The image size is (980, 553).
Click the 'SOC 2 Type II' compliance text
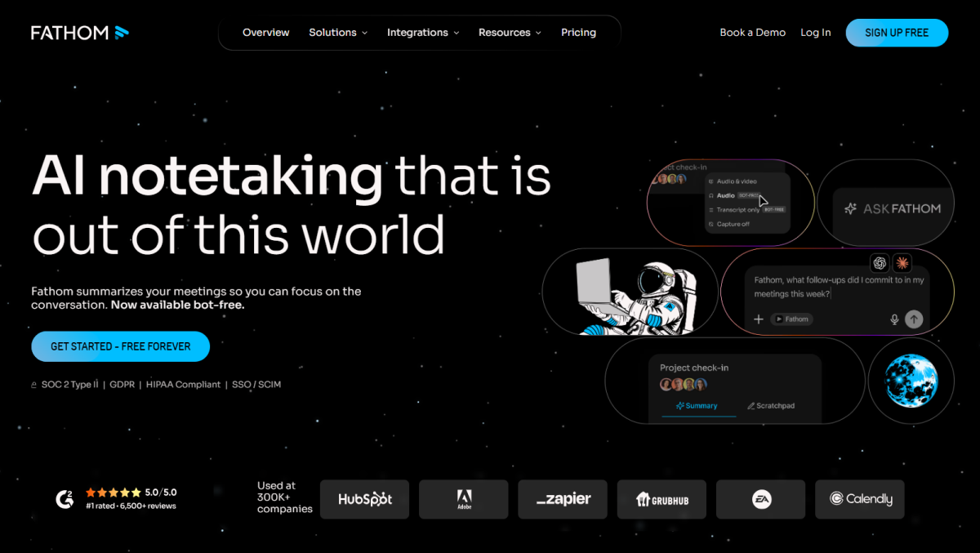tap(69, 385)
